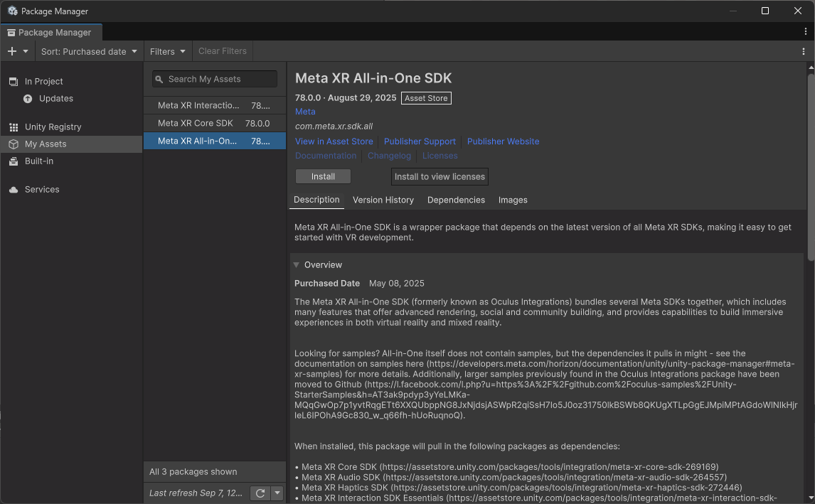Open the Meta publisher link

click(305, 112)
